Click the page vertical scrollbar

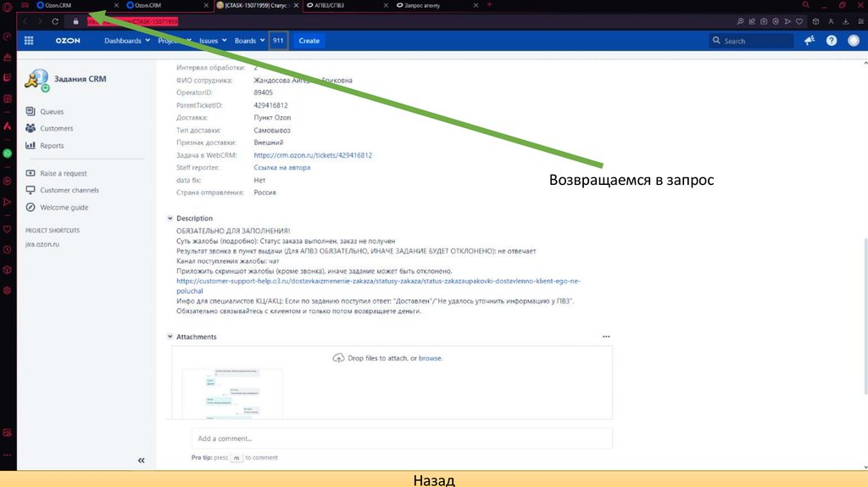[865, 316]
